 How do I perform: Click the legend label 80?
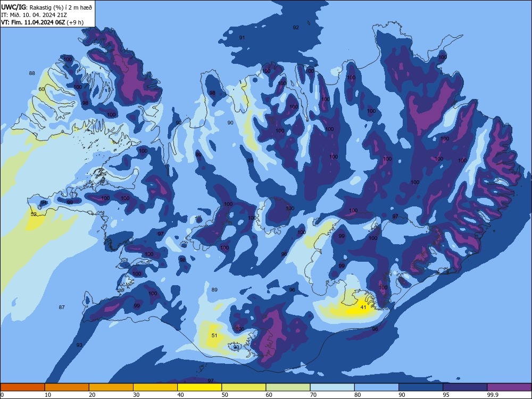[x=358, y=395]
